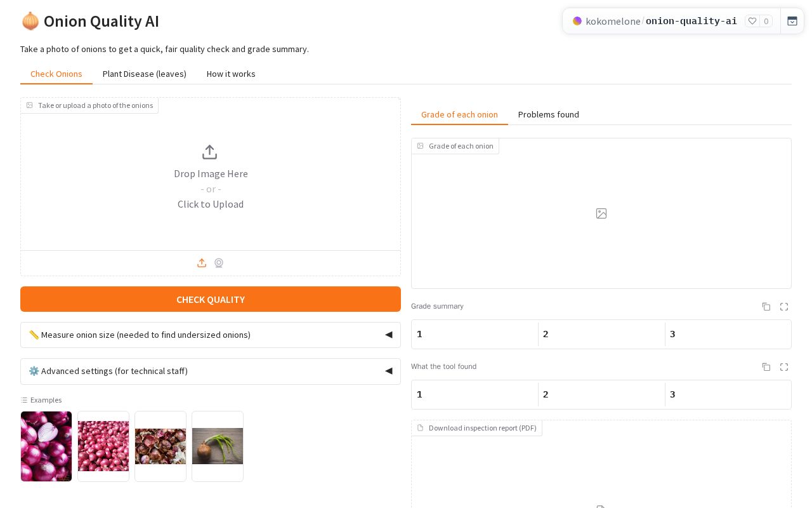Copy the Grade summary table

tap(766, 307)
